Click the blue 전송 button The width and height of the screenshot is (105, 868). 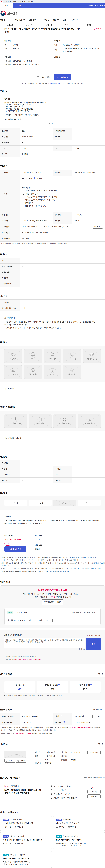click(x=94, y=644)
